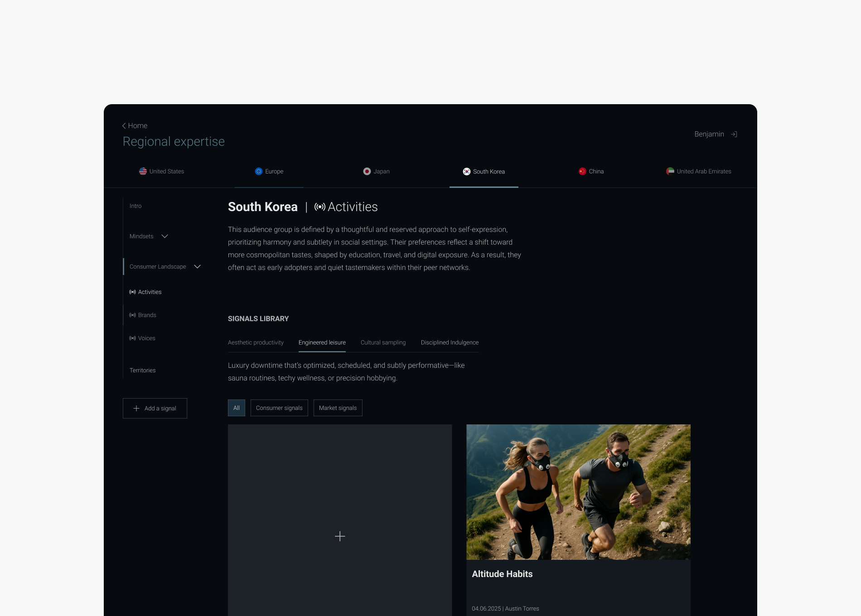This screenshot has width=861, height=616.
Task: Click the plus icon in empty signal card
Action: coord(340,536)
